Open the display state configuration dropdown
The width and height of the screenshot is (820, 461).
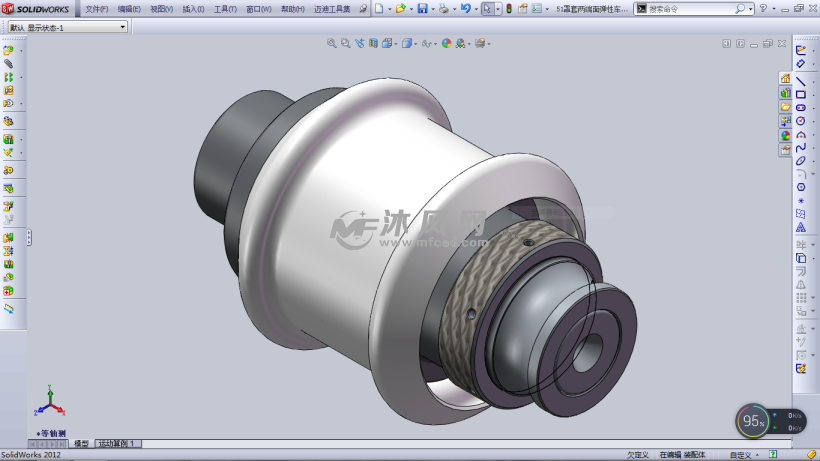122,27
